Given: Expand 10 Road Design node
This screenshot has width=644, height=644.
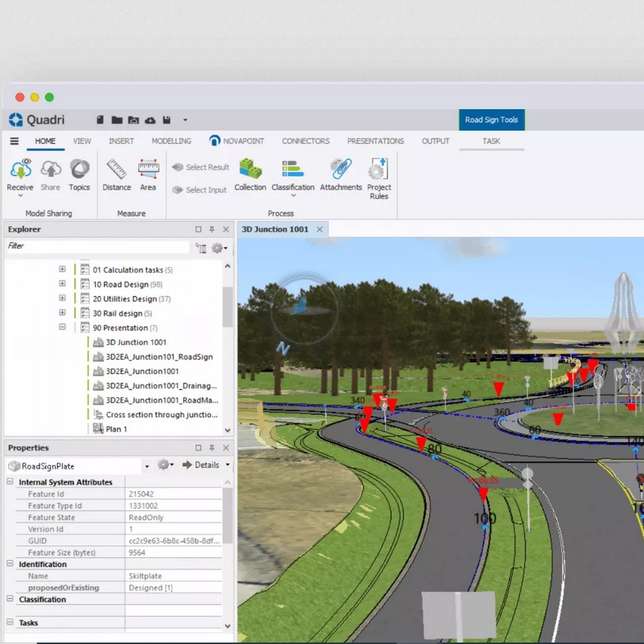Looking at the screenshot, I should click(x=62, y=284).
